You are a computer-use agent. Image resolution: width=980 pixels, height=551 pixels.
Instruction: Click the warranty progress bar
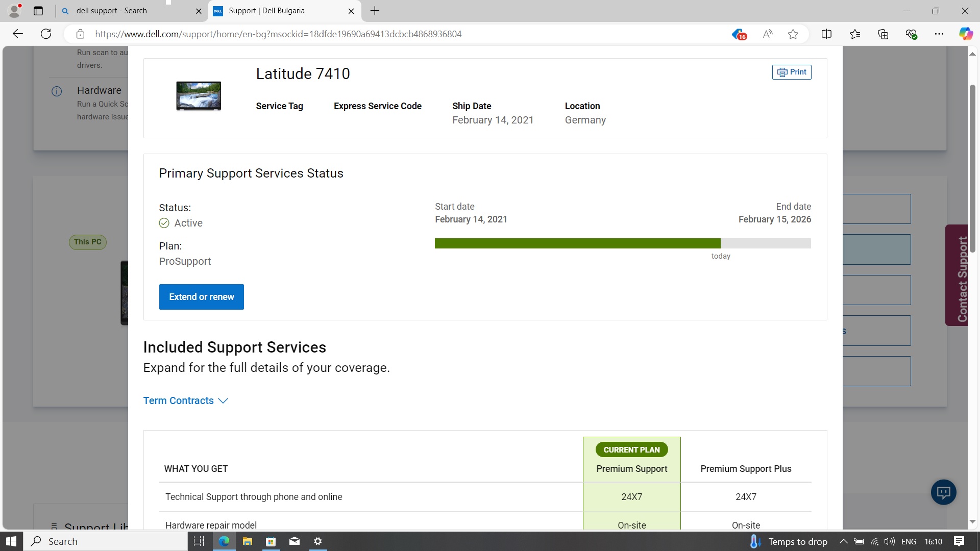[x=623, y=243]
